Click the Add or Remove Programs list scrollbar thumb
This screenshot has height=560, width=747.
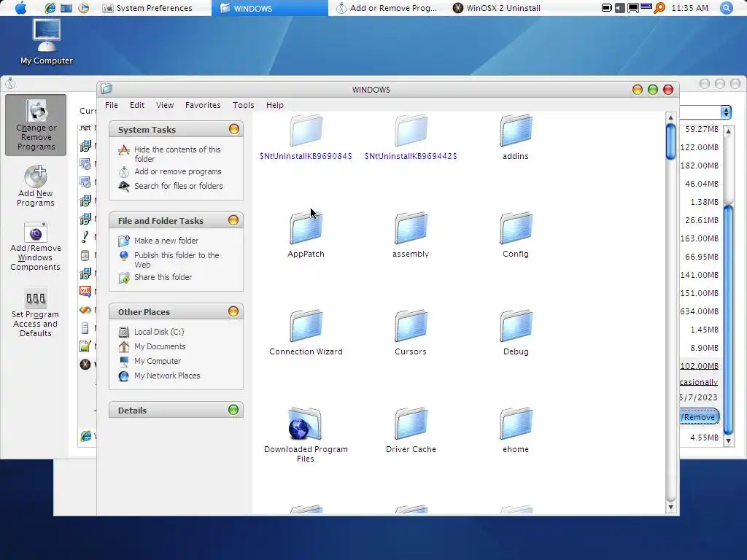click(x=728, y=319)
